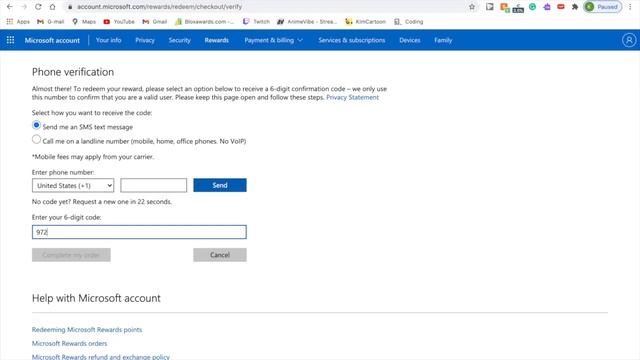
Task: Bookmark this page with the star icon
Action: 472,7
